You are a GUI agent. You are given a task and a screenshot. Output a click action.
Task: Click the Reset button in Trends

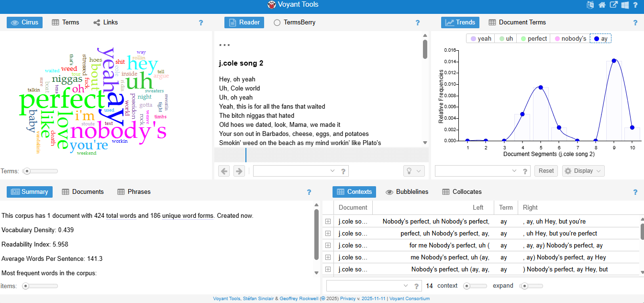coord(546,171)
